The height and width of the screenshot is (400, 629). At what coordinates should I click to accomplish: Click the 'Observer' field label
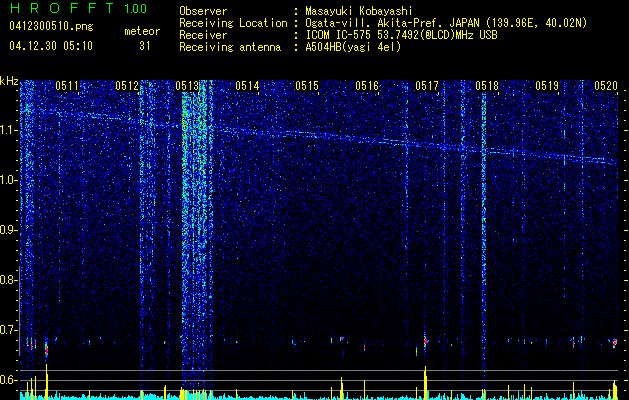coord(203,11)
